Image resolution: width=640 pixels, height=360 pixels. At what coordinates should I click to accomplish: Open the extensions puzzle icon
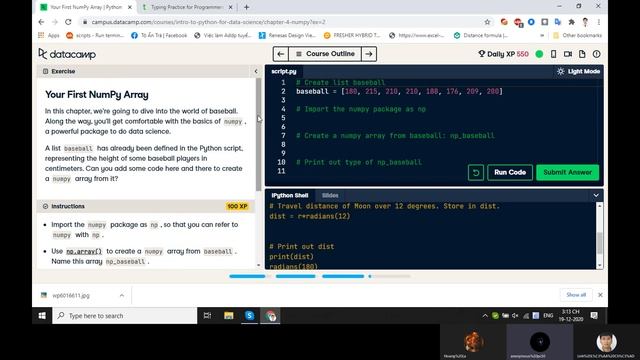coord(571,22)
